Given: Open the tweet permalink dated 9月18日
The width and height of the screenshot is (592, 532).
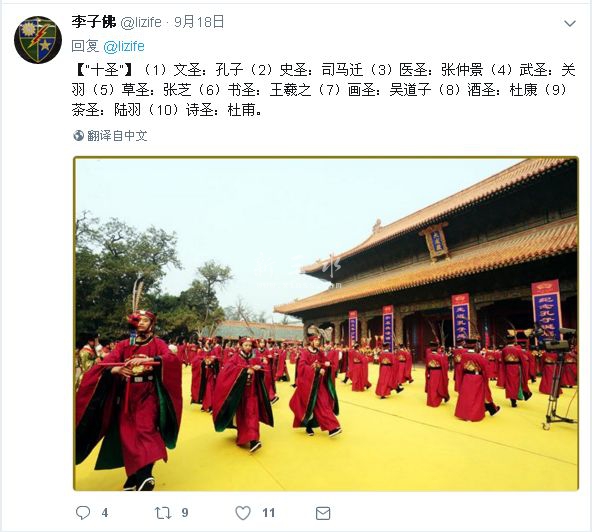Looking at the screenshot, I should coord(199,22).
